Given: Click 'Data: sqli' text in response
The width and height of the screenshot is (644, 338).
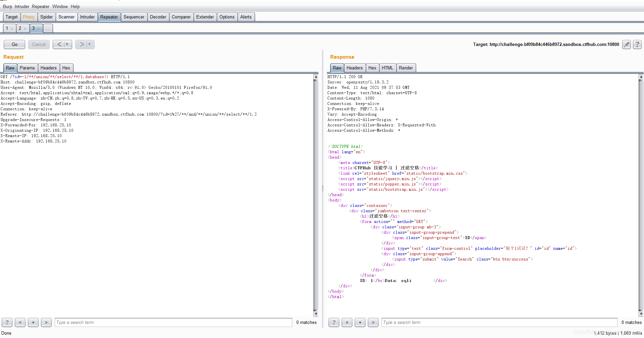Looking at the screenshot, I should point(398,281).
